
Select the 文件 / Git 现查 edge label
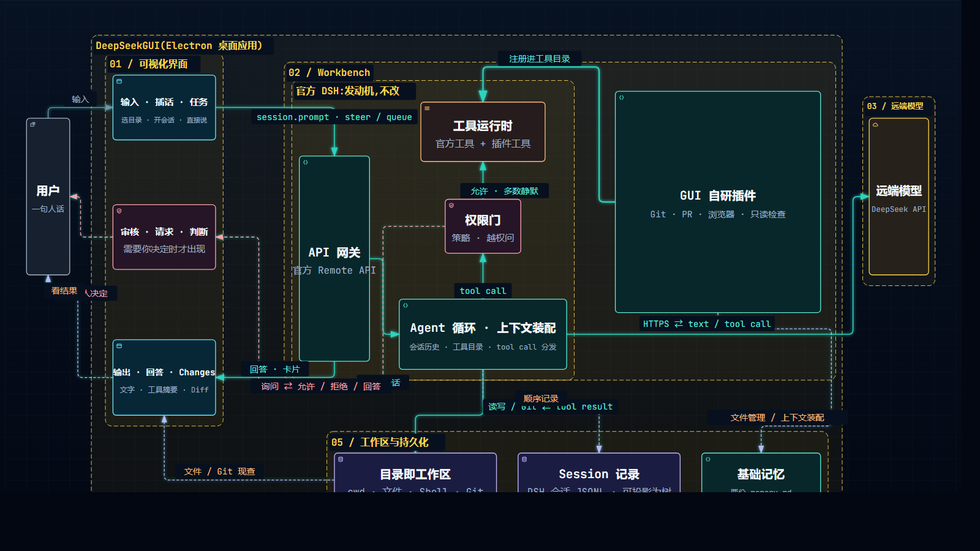click(219, 471)
